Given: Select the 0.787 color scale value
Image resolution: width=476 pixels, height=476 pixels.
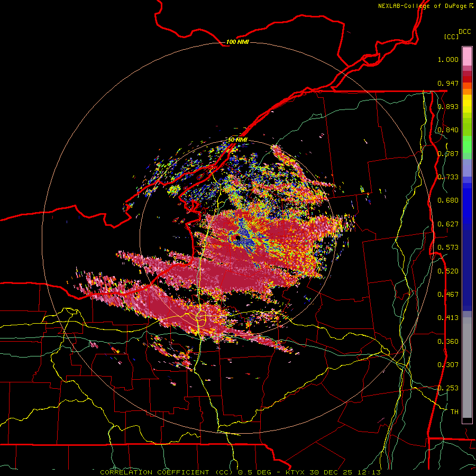Looking at the screenshot, I should point(448,153).
